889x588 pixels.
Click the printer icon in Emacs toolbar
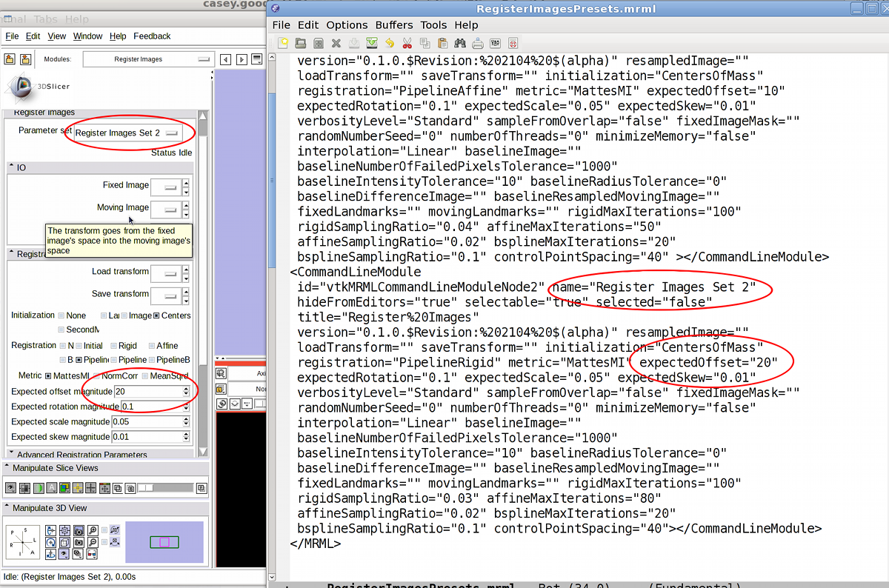tap(478, 44)
